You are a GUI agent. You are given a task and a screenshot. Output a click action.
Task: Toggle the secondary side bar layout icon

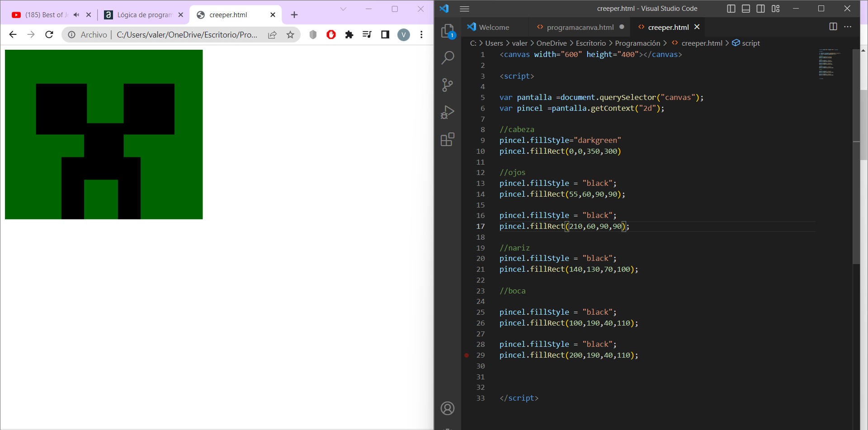(x=761, y=9)
